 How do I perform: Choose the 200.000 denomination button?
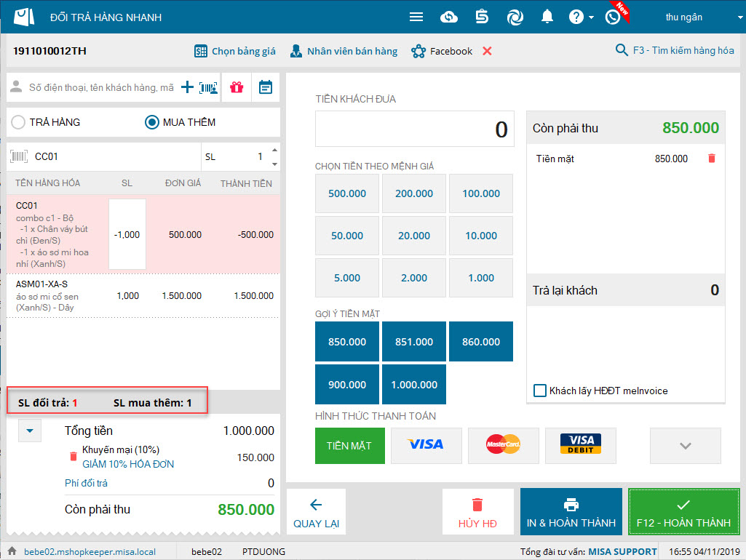coord(414,193)
